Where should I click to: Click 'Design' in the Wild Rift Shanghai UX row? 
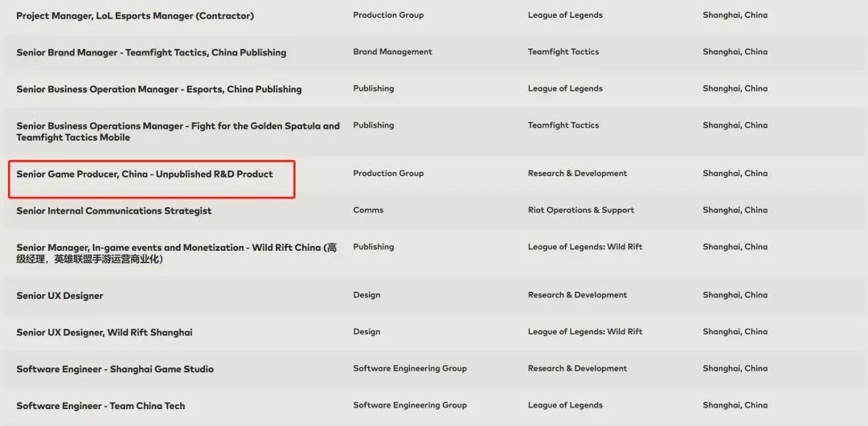point(366,331)
